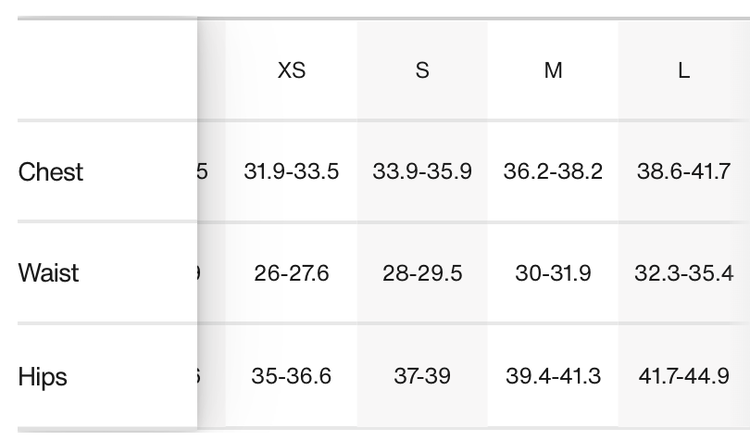Click S waist measurement 28-29.5

[x=422, y=274]
